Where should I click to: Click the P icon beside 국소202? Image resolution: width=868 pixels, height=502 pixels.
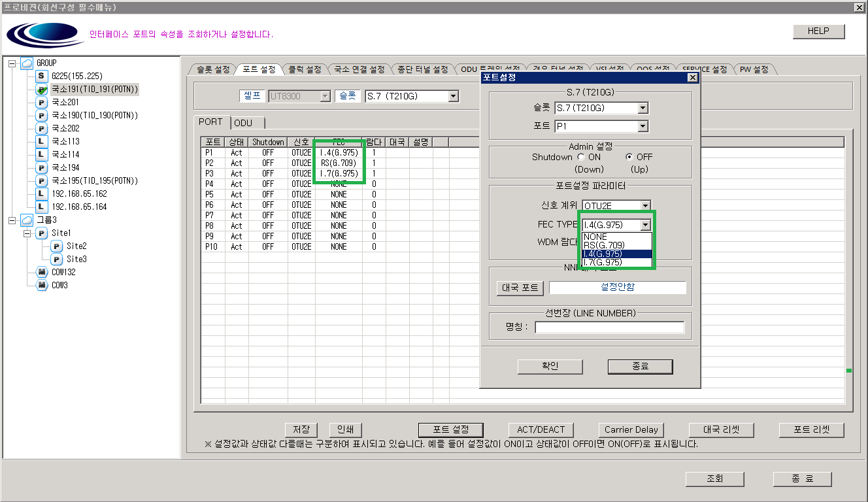(x=42, y=128)
